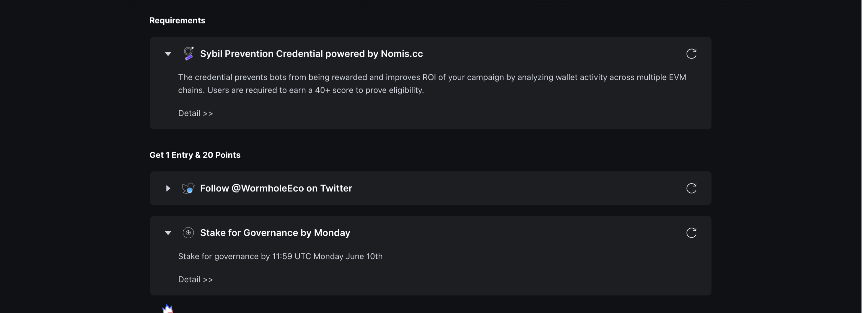
Task: Click the Sybil Prevention Credential title
Action: pos(311,54)
